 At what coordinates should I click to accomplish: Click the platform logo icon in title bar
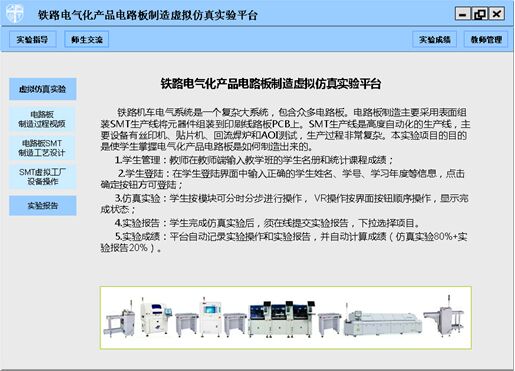click(15, 14)
